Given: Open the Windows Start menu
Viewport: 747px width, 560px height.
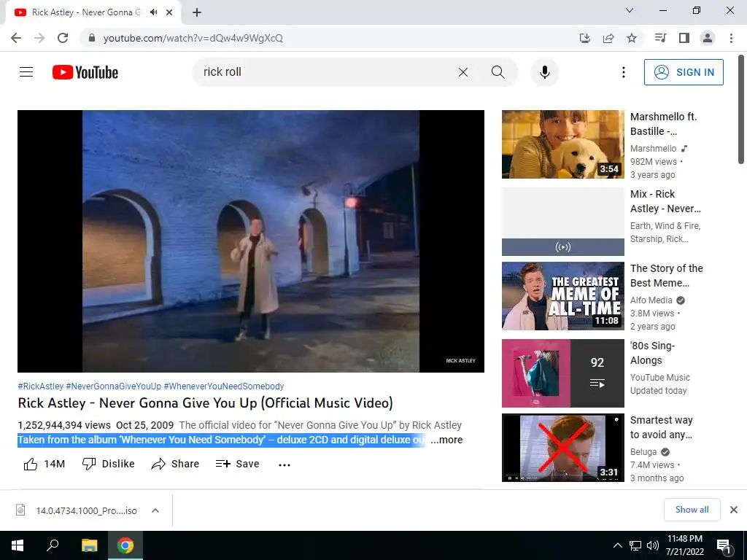Looking at the screenshot, I should (x=18, y=545).
